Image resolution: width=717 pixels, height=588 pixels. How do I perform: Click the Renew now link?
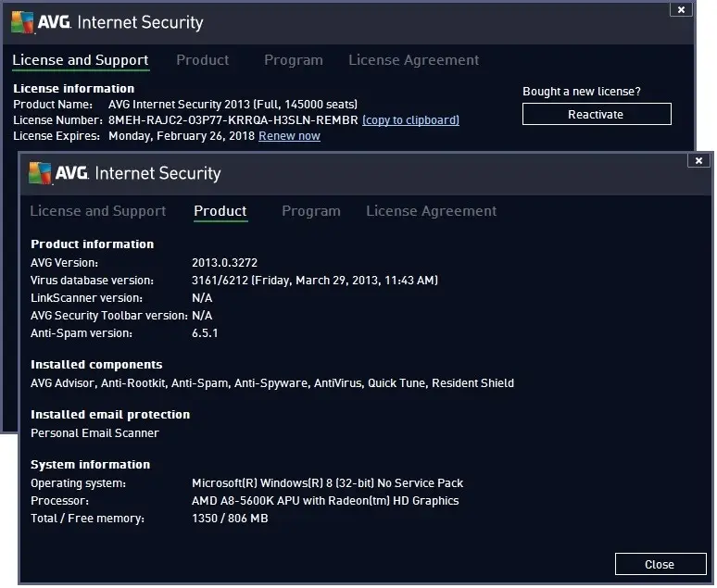click(289, 136)
